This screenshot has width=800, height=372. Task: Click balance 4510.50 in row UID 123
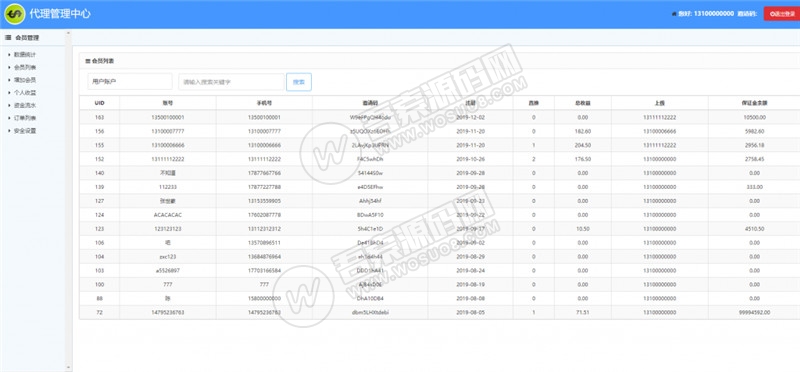click(755, 229)
